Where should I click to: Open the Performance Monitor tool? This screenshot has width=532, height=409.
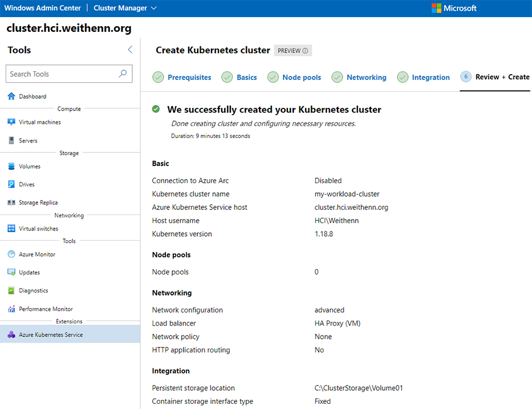70,309
